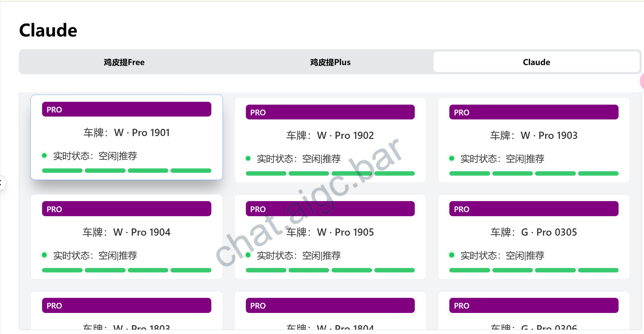
Task: Click the pink floating button at right edge
Action: 642,81
